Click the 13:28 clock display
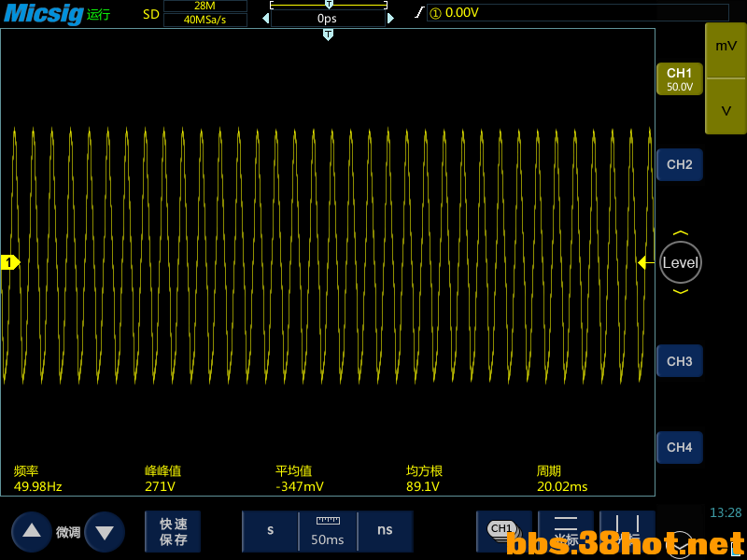747x560 pixels. coord(726,512)
